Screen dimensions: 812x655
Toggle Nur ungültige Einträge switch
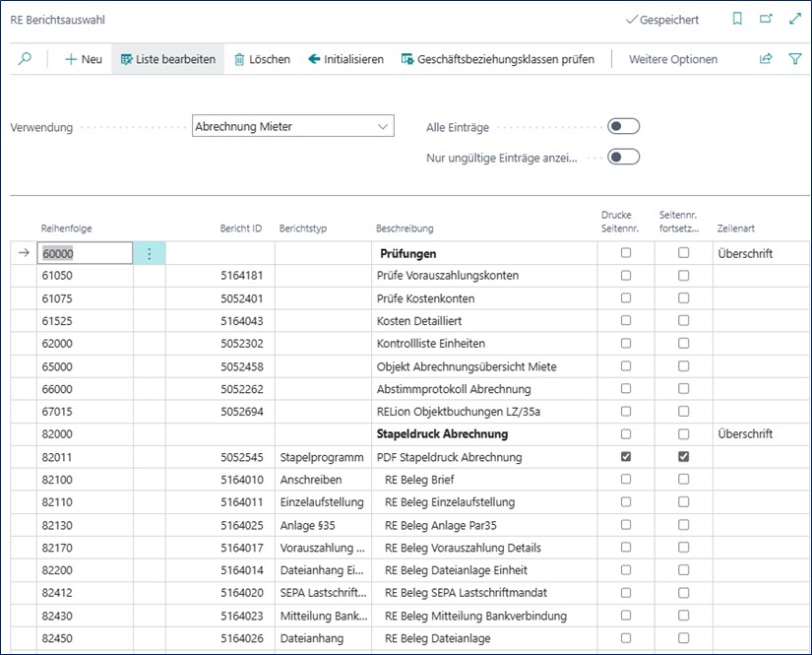[623, 157]
